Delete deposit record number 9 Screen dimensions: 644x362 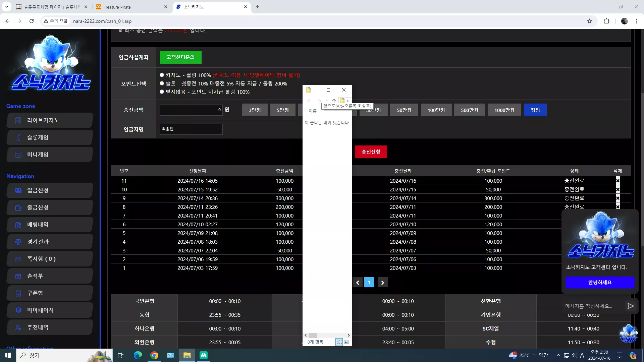[618, 198]
